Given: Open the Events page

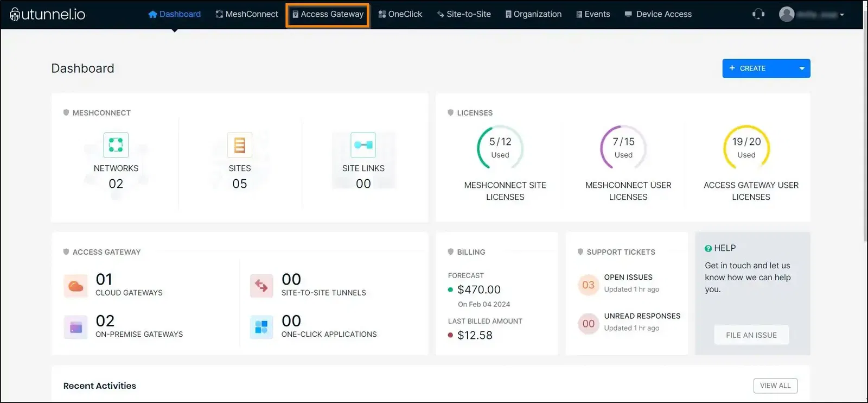Looking at the screenshot, I should coord(593,14).
